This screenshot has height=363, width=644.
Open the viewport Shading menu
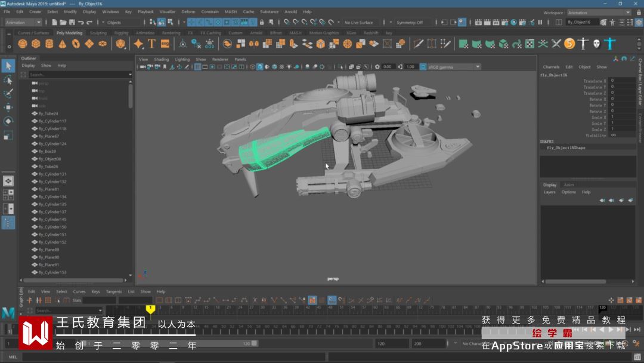162,59
